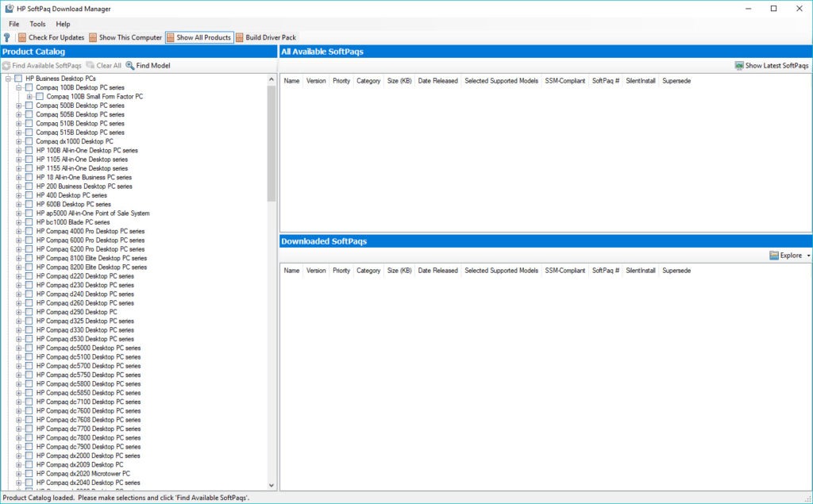Expand Compaq 100B Small Form Factor PC node

(x=29, y=97)
